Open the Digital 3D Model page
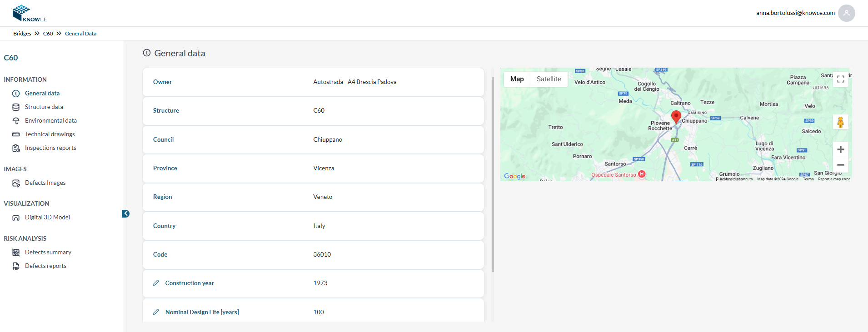868x332 pixels. 47,218
